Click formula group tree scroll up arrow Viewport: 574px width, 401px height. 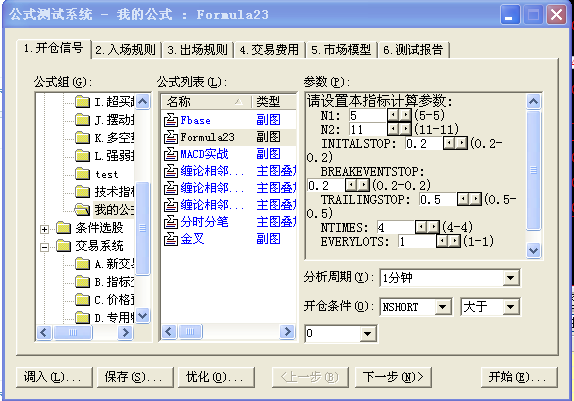coord(142,101)
